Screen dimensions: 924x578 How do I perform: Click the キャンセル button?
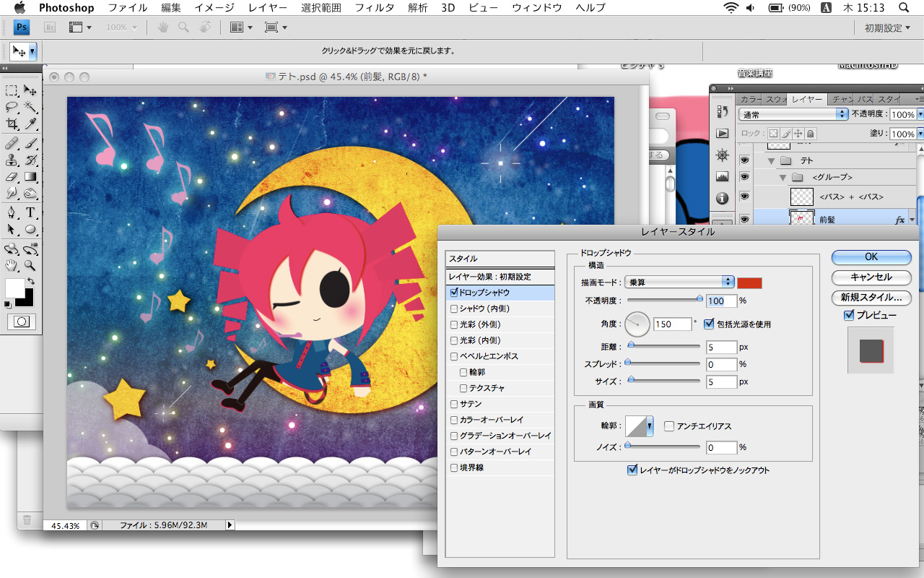pyautogui.click(x=871, y=277)
